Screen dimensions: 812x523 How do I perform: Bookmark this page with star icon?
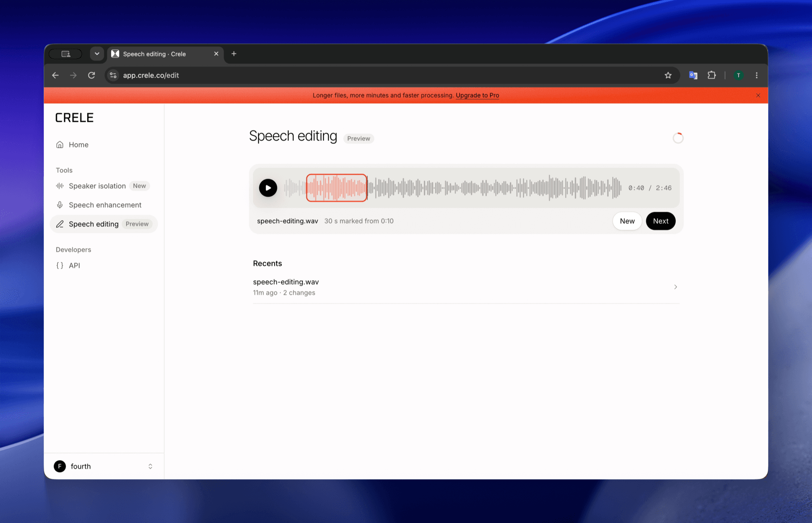point(668,75)
